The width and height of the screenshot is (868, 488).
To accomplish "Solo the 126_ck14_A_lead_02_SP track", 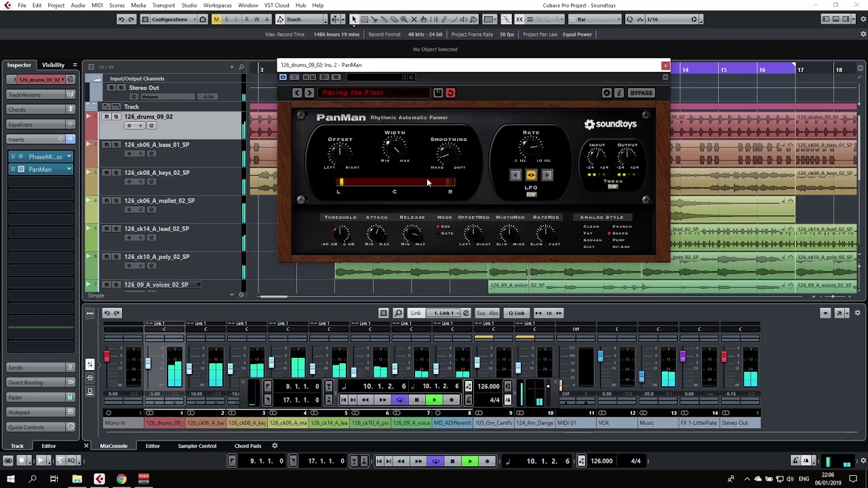I will coord(116,228).
